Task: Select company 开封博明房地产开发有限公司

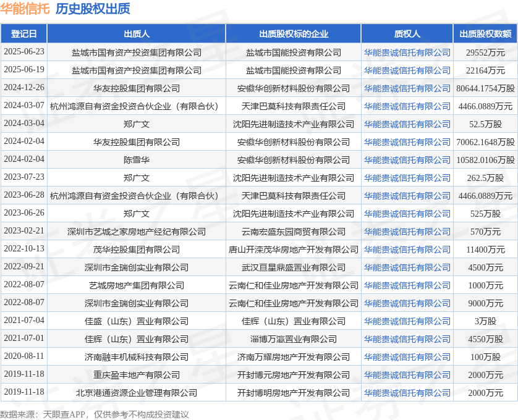Action: [294, 393]
